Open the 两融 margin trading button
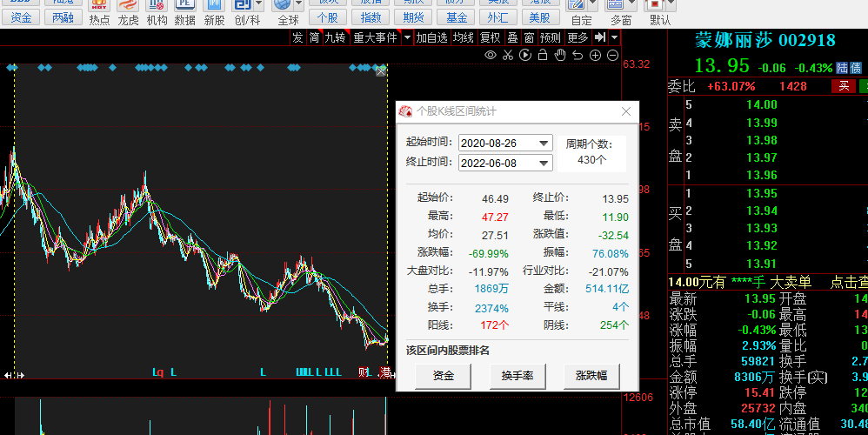868x435 pixels. click(x=63, y=17)
